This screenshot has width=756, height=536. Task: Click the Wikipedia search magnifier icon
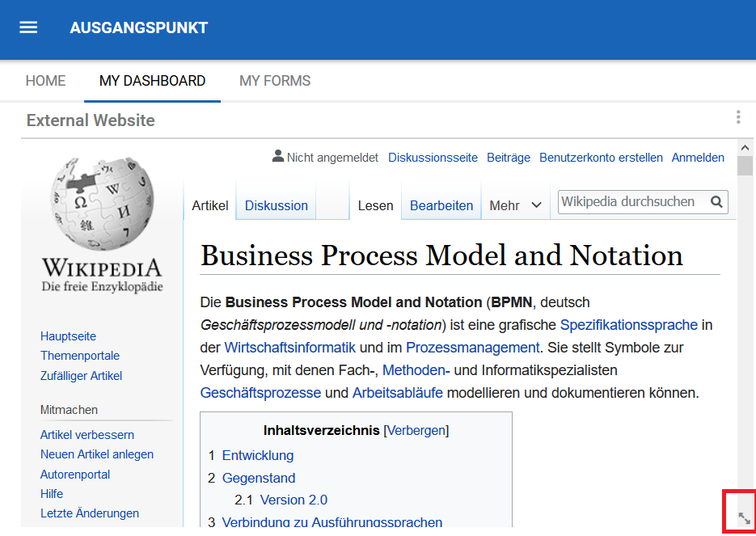click(716, 202)
